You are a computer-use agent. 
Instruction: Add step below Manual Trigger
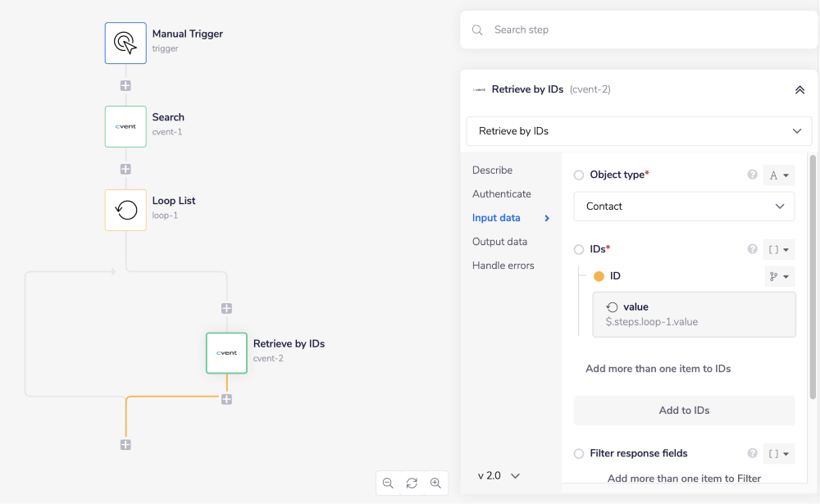[x=125, y=85]
